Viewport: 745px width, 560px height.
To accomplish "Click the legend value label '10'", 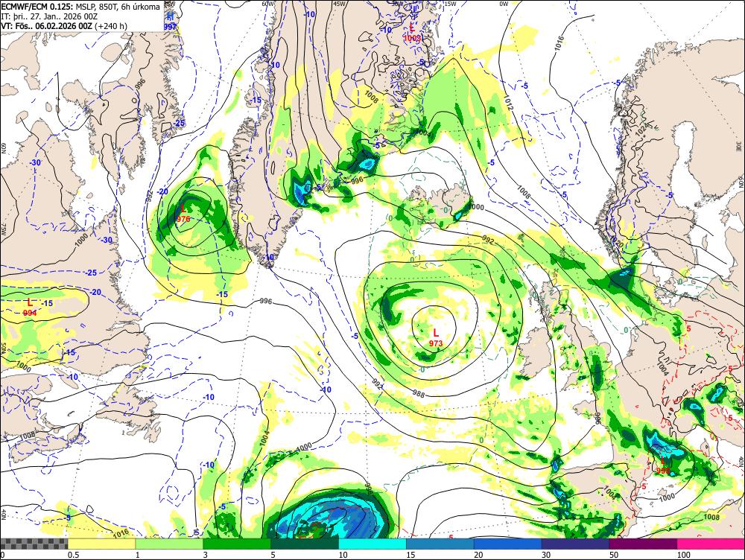I will pos(343,555).
